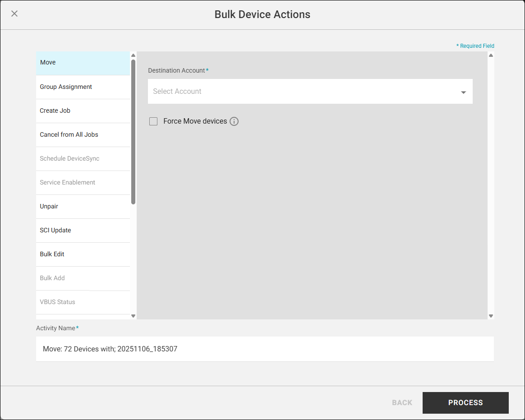Screen dimensions: 525x420
Task: Select the Bulk Add action
Action: 83,278
